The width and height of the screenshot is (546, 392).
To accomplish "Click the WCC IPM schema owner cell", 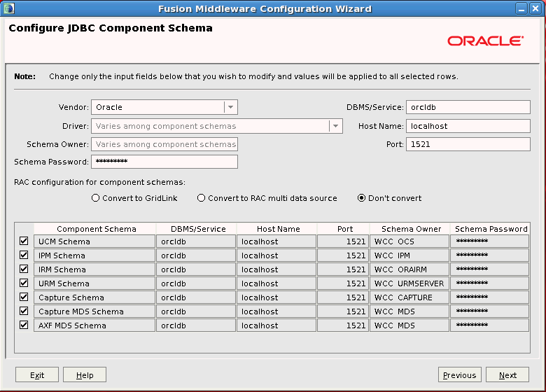I will point(409,255).
